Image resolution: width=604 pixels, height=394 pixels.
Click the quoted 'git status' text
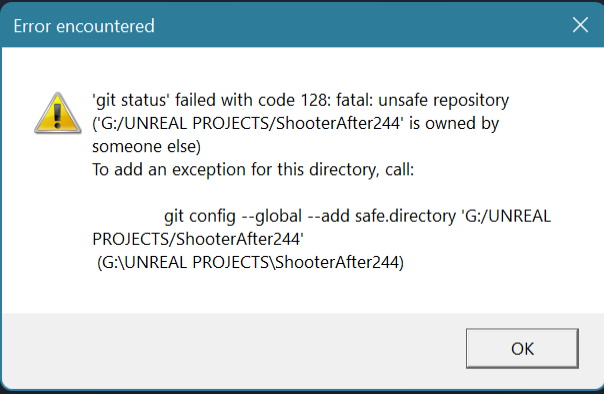(131, 100)
